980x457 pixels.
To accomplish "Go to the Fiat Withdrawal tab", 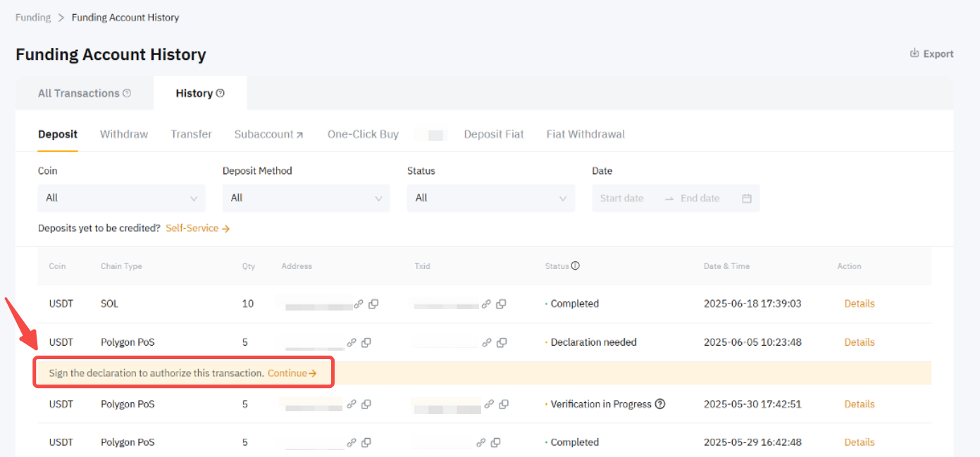I will (x=585, y=134).
